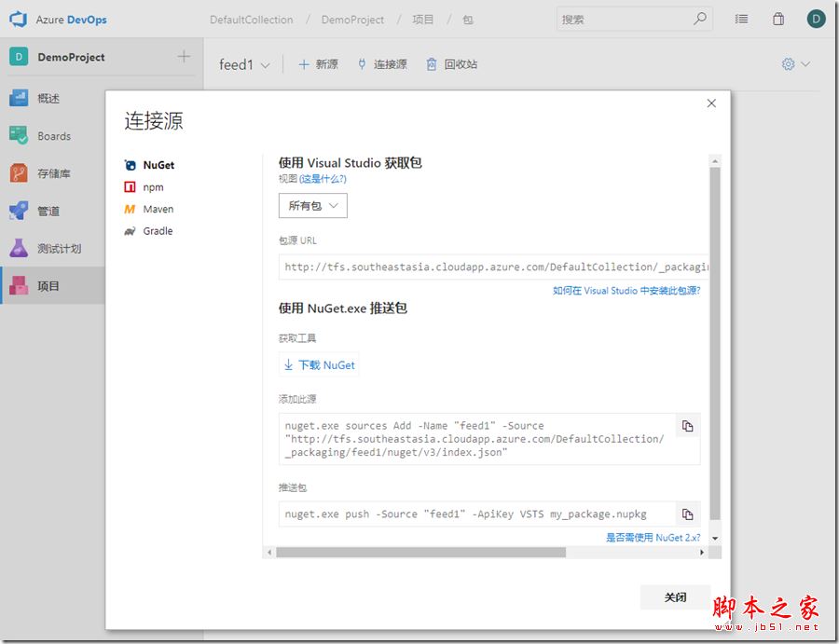This screenshot has width=839, height=644.
Task: Click the 新源 new feed button
Action: (x=318, y=64)
